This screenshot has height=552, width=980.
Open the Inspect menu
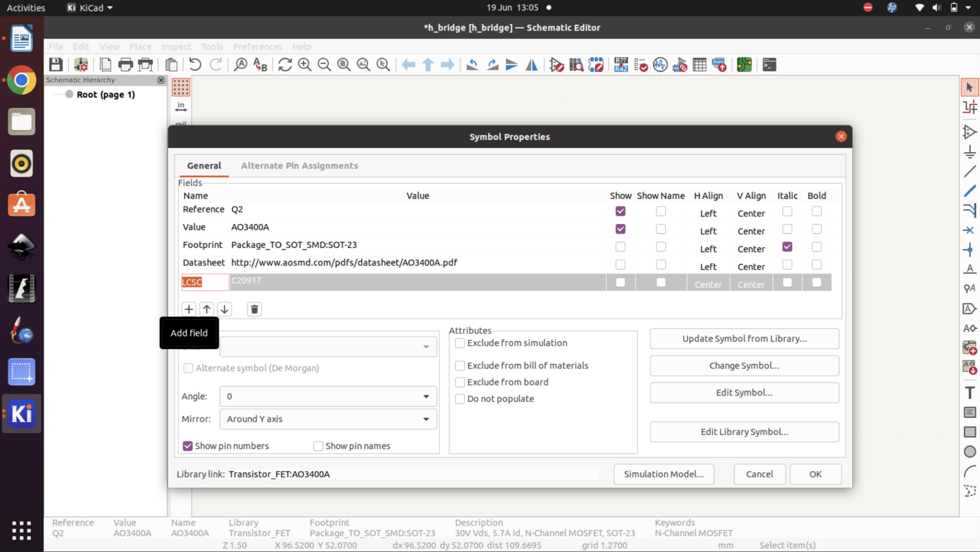[176, 46]
